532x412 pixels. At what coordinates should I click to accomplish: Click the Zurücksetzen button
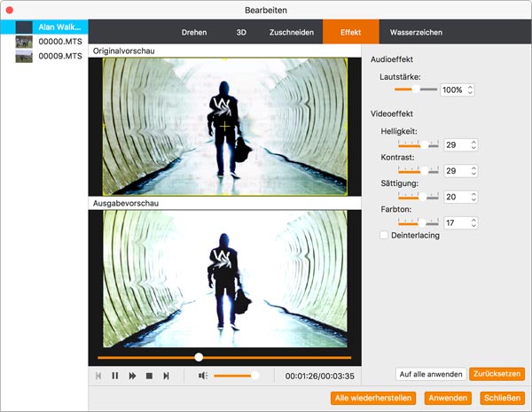tap(497, 374)
